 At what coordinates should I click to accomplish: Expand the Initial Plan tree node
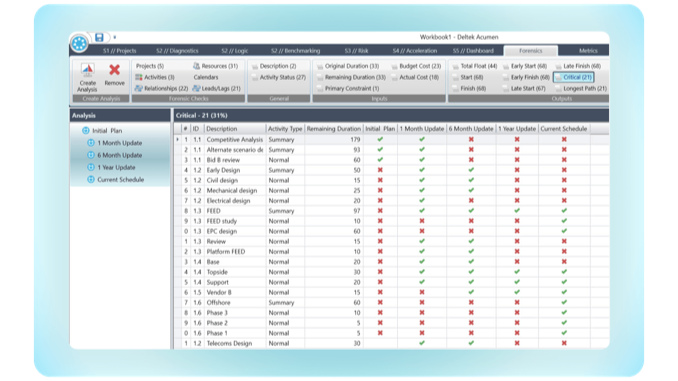pos(86,131)
